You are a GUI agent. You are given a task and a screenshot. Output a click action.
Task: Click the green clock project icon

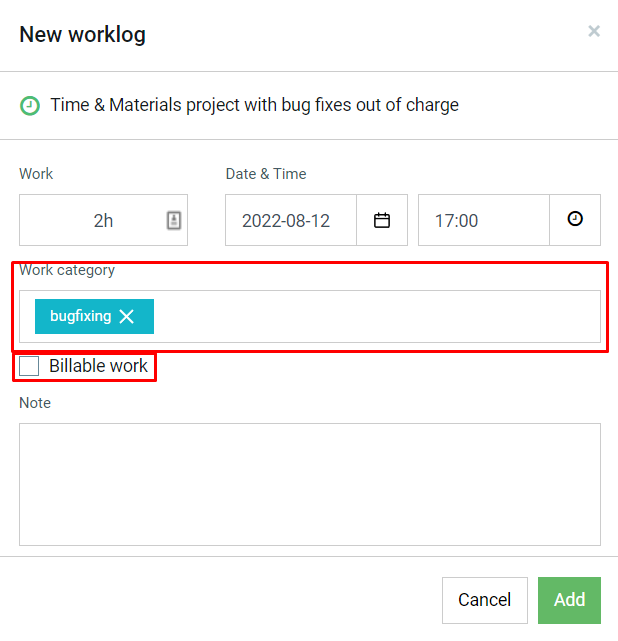point(30,106)
